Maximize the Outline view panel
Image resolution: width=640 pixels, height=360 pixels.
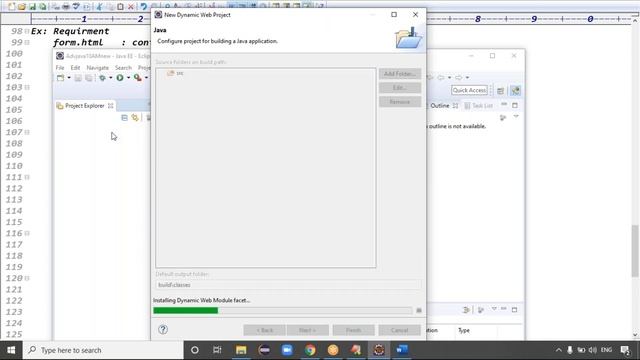pyautogui.click(x=515, y=105)
